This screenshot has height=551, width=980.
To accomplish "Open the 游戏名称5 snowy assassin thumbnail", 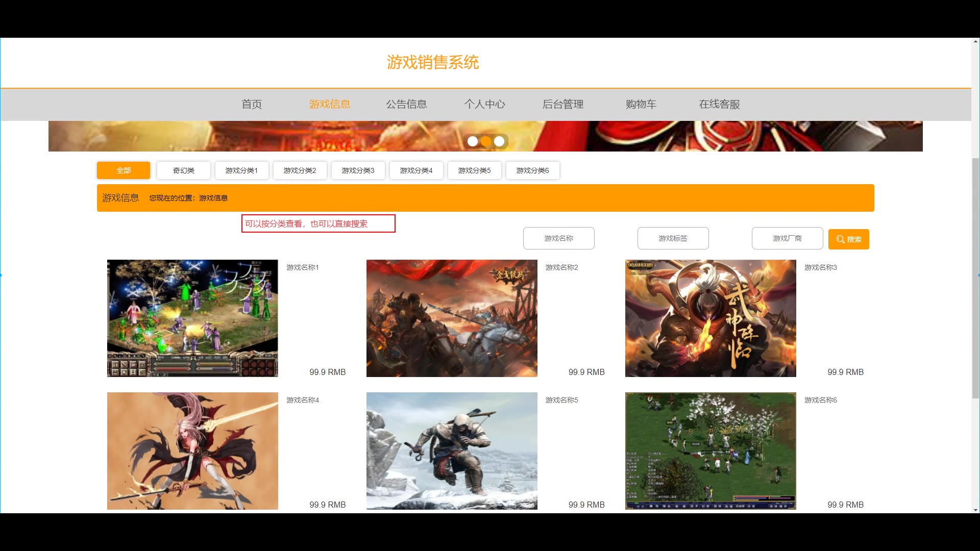I will (x=452, y=451).
